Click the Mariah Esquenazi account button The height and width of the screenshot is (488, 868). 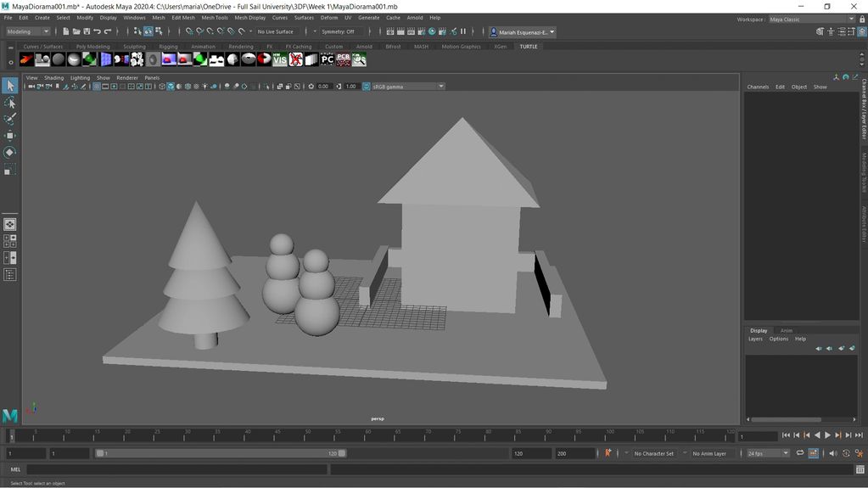click(522, 31)
